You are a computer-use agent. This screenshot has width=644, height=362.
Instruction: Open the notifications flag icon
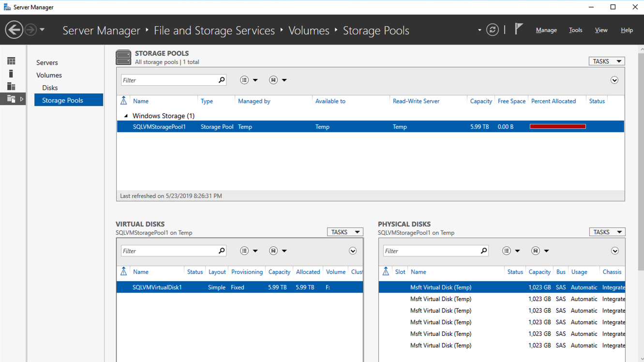tap(519, 29)
